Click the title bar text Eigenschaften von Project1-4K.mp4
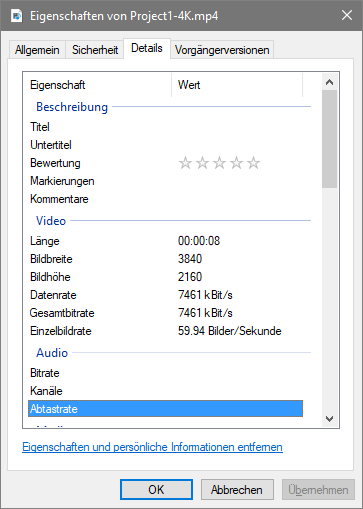 (x=124, y=16)
